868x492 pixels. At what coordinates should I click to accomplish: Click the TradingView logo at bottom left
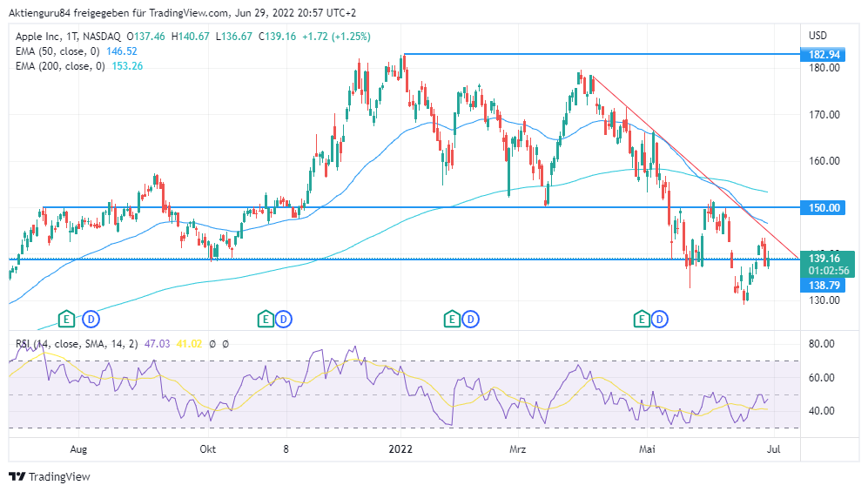click(x=50, y=476)
